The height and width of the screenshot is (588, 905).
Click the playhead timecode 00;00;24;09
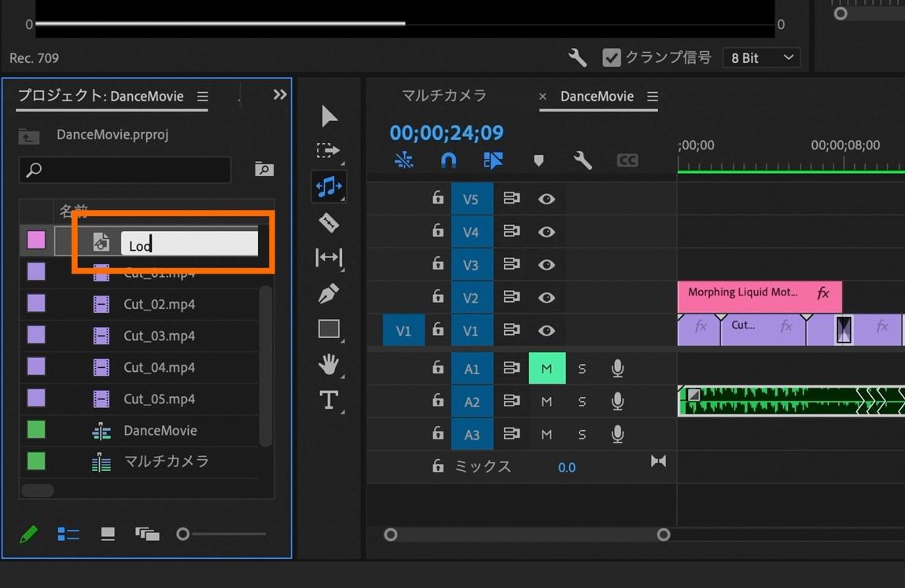[446, 133]
